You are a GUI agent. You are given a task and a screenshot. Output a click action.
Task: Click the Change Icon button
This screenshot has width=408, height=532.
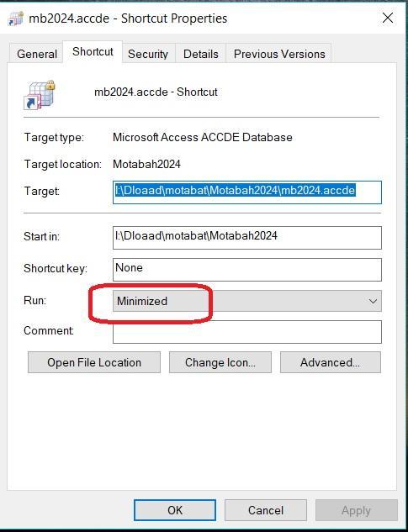pyautogui.click(x=220, y=362)
